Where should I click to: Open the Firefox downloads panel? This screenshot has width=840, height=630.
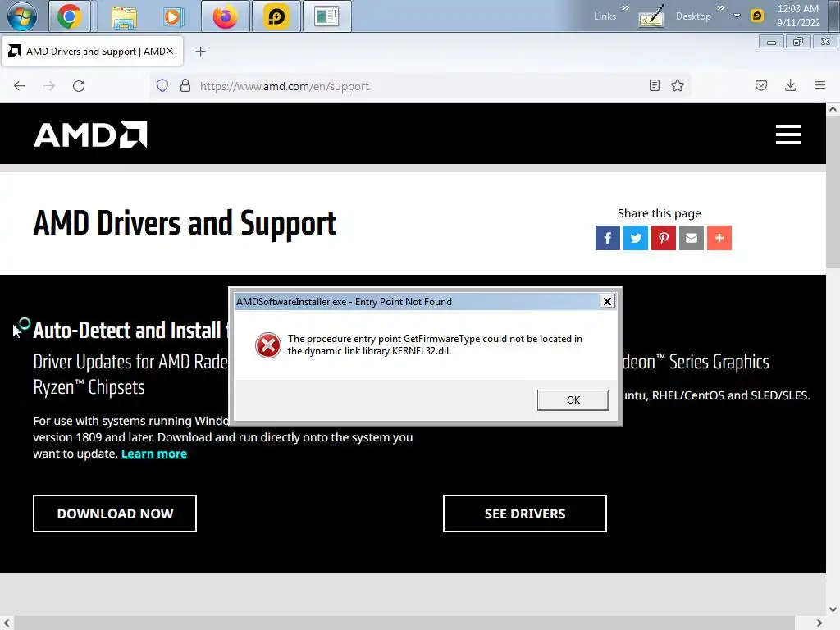(x=790, y=85)
